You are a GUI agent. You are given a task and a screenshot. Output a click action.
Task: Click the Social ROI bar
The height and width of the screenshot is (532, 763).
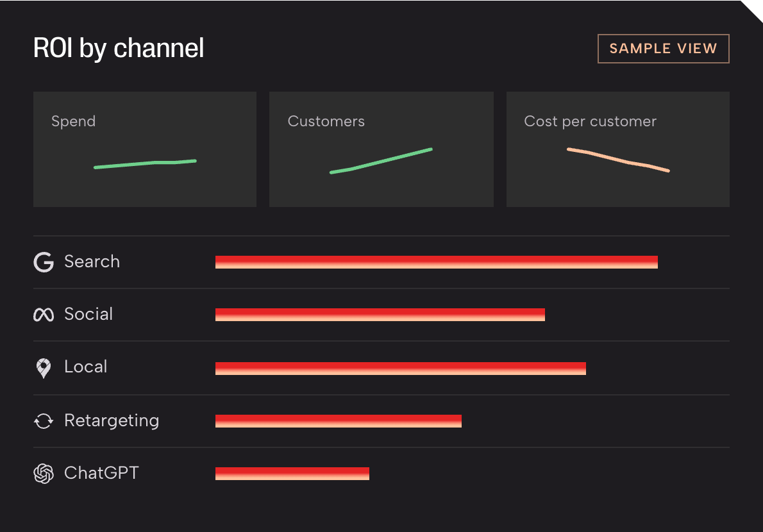pos(380,315)
